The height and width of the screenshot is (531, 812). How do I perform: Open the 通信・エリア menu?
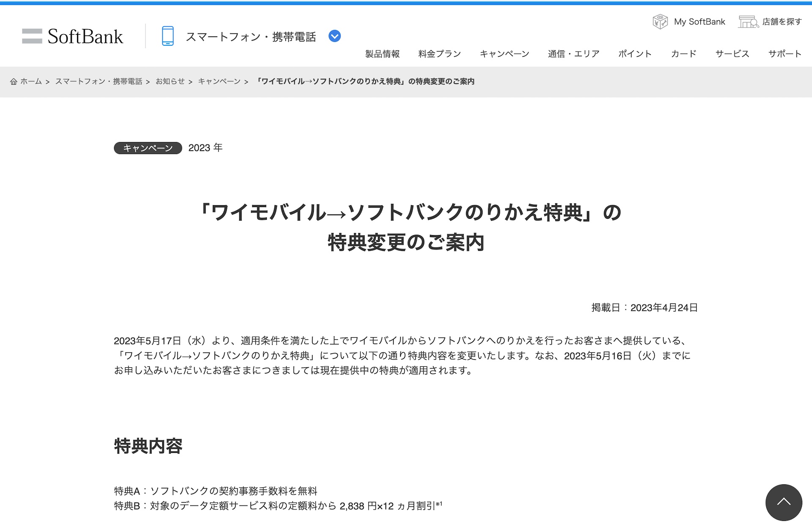click(573, 54)
